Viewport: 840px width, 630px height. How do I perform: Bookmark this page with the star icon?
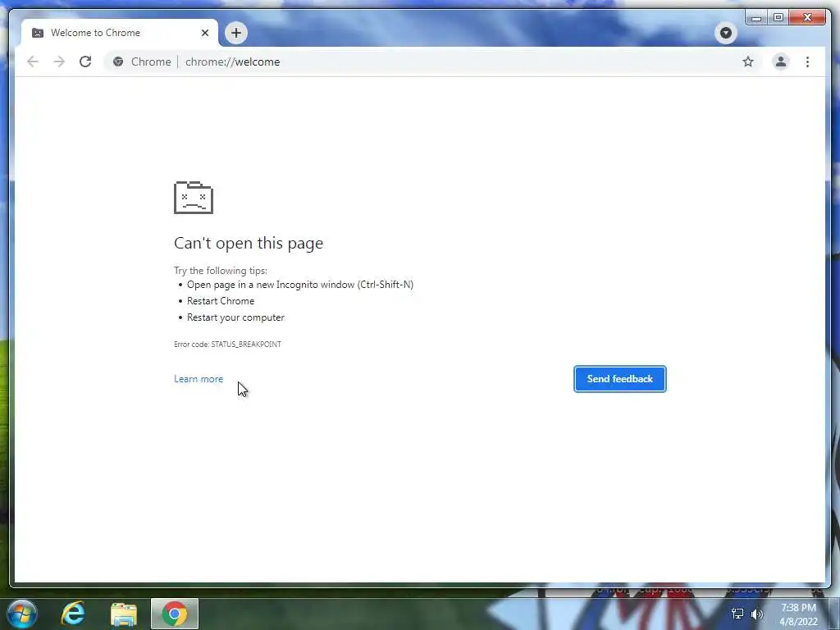click(x=748, y=62)
